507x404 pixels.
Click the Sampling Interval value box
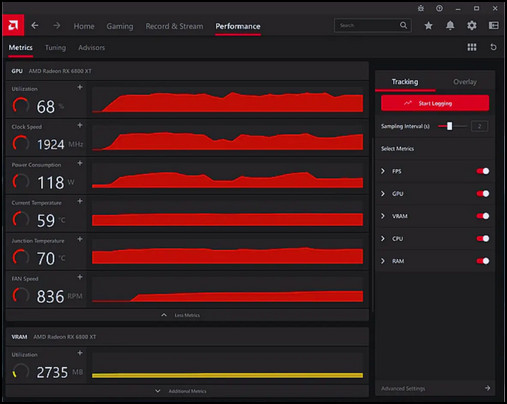coord(479,126)
